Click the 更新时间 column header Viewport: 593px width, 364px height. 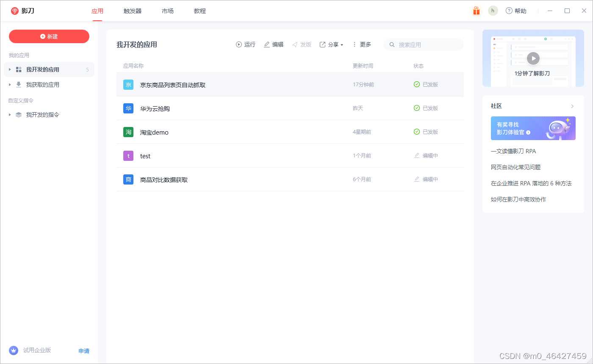coord(363,66)
